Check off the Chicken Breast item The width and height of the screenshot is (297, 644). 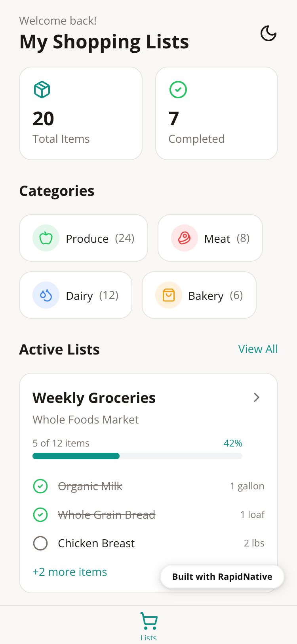coord(40,543)
